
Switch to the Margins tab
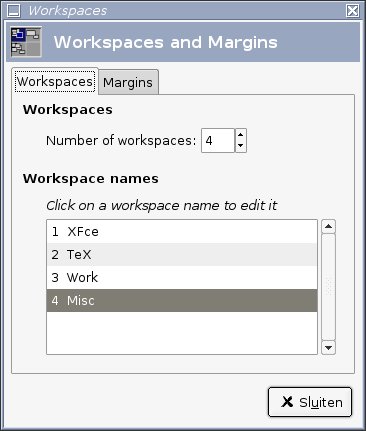(128, 82)
